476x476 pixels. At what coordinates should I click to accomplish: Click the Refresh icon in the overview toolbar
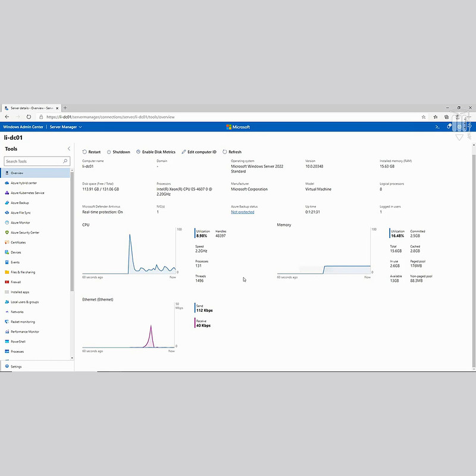(225, 152)
